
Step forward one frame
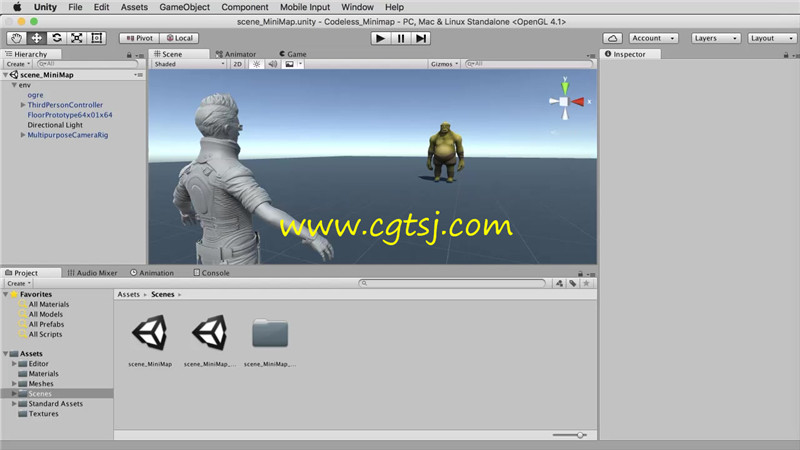pos(420,38)
